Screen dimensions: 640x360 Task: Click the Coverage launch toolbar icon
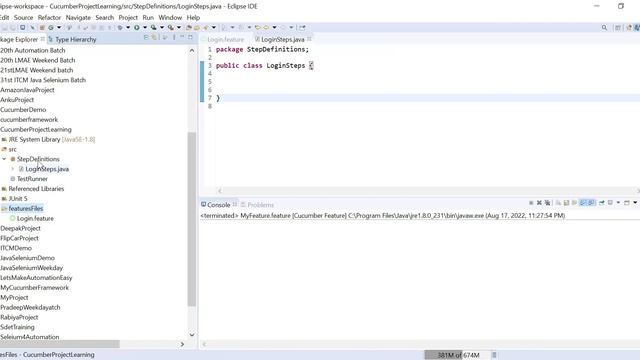[x=153, y=27]
